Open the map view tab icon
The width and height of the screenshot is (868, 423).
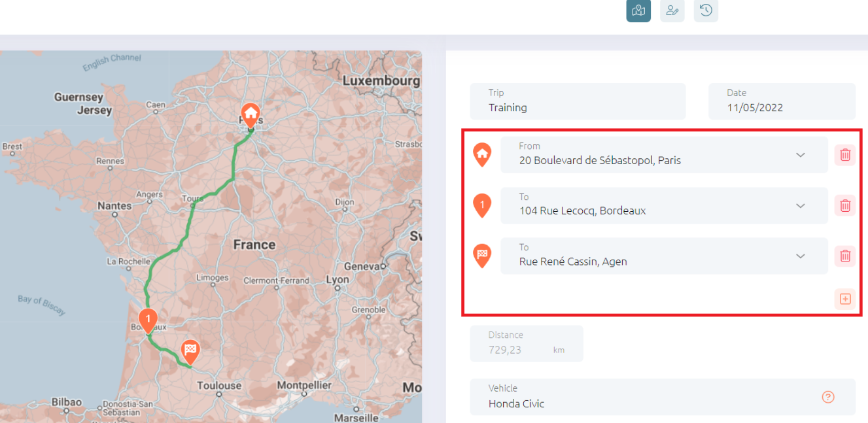pos(638,10)
